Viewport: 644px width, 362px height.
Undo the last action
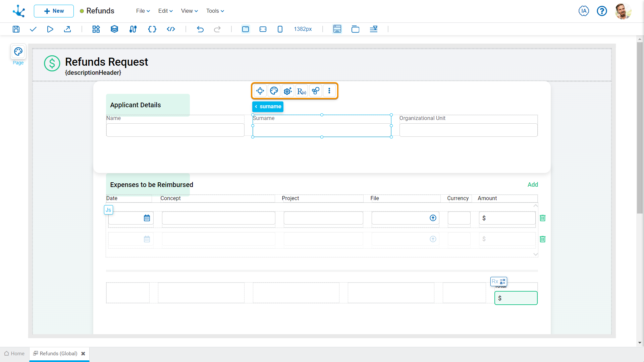(200, 29)
